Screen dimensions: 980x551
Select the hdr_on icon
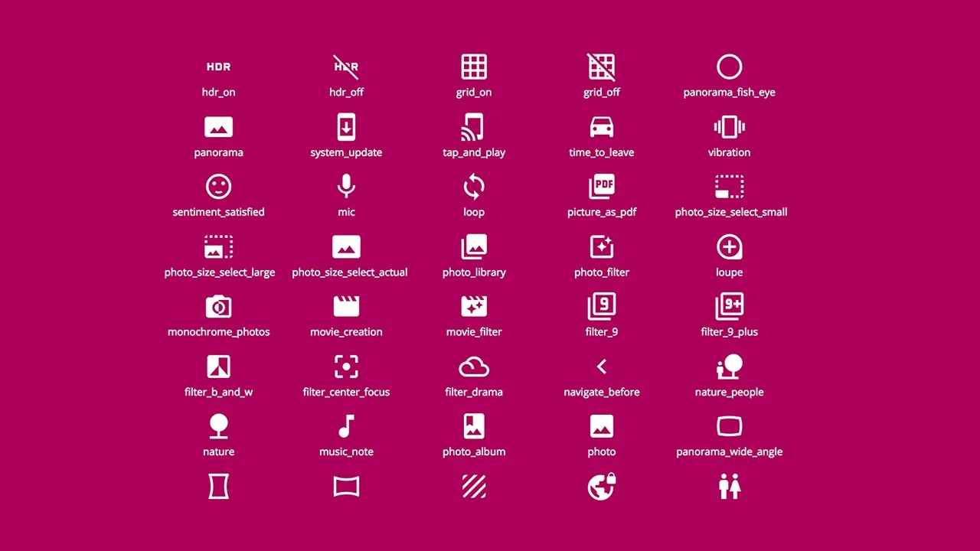pyautogui.click(x=218, y=67)
